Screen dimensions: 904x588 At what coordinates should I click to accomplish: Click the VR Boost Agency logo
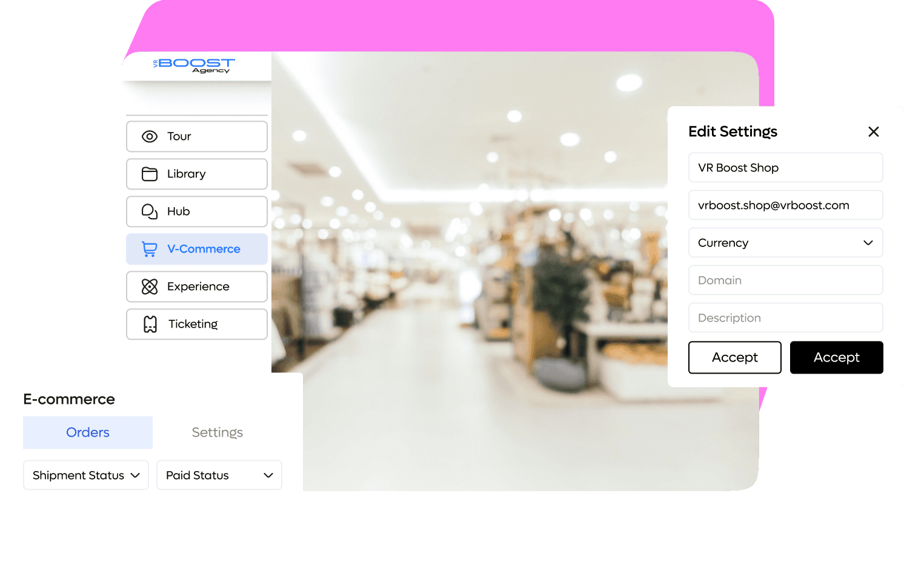(194, 65)
